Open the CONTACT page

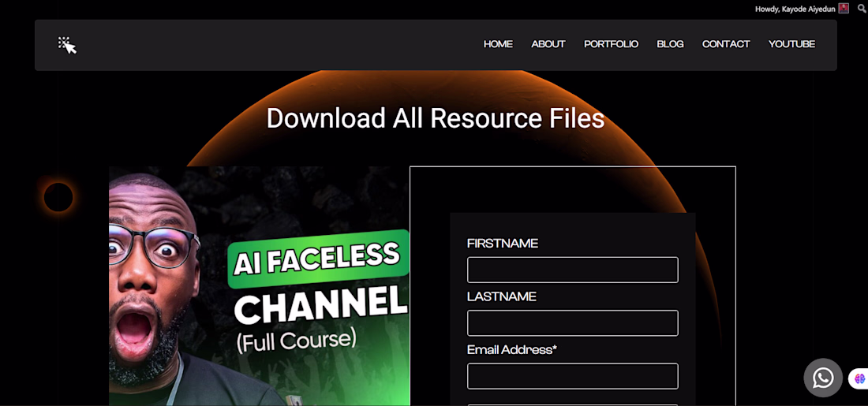coord(726,44)
